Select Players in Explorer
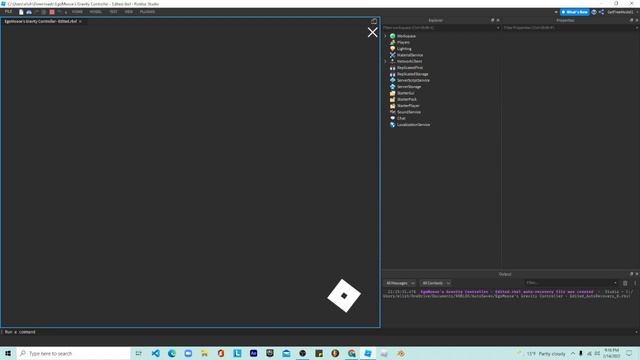 click(403, 42)
